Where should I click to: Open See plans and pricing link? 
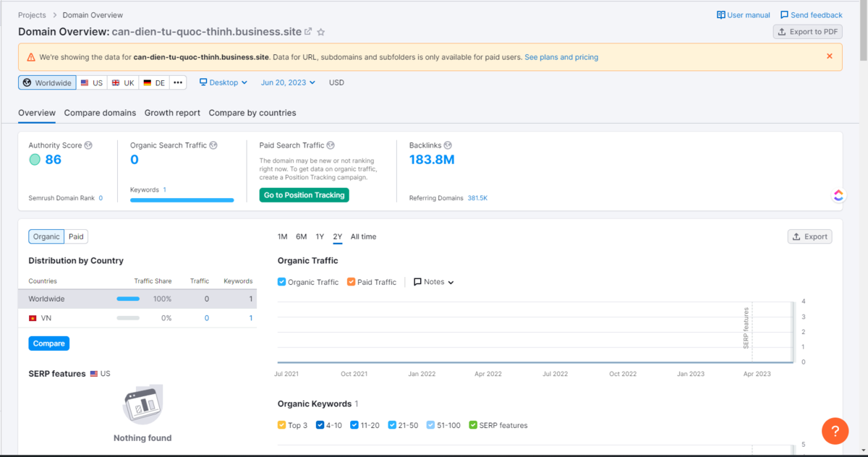(561, 57)
